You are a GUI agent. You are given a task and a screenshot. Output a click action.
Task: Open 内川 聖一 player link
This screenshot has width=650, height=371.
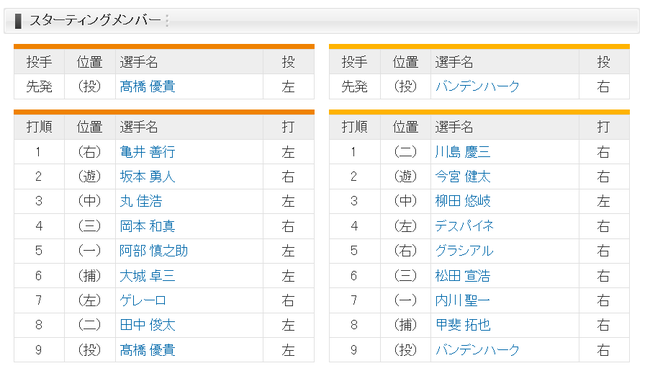[x=463, y=300]
